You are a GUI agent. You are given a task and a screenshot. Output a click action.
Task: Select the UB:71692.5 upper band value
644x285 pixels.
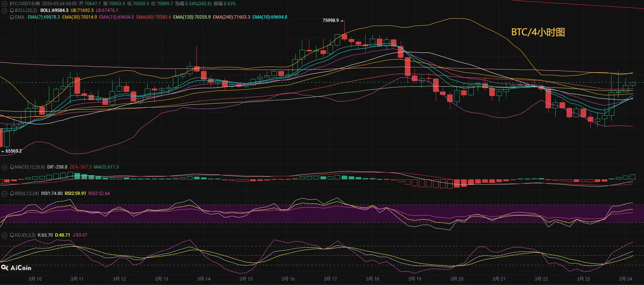click(82, 10)
